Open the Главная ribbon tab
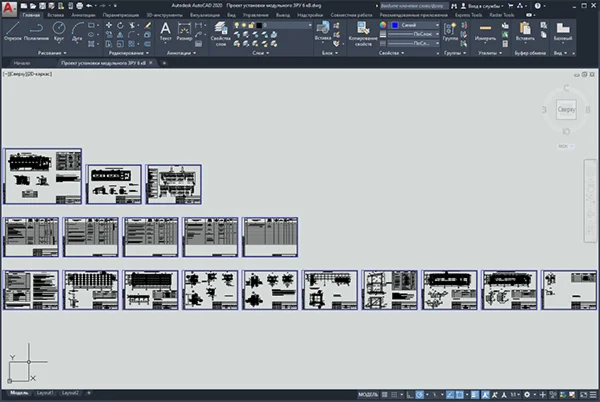Viewport: 600px width, 402px height. point(31,15)
